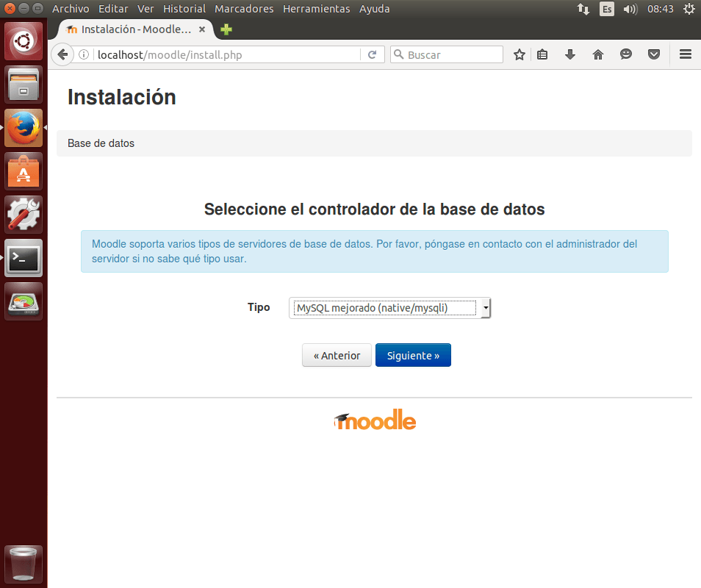Click the Firefox launcher icon
The width and height of the screenshot is (701, 588).
click(x=24, y=128)
